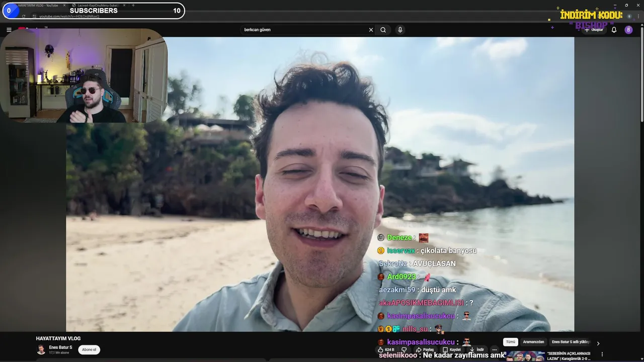
Task: Subscribe using the Abone ol button
Action: click(x=89, y=349)
